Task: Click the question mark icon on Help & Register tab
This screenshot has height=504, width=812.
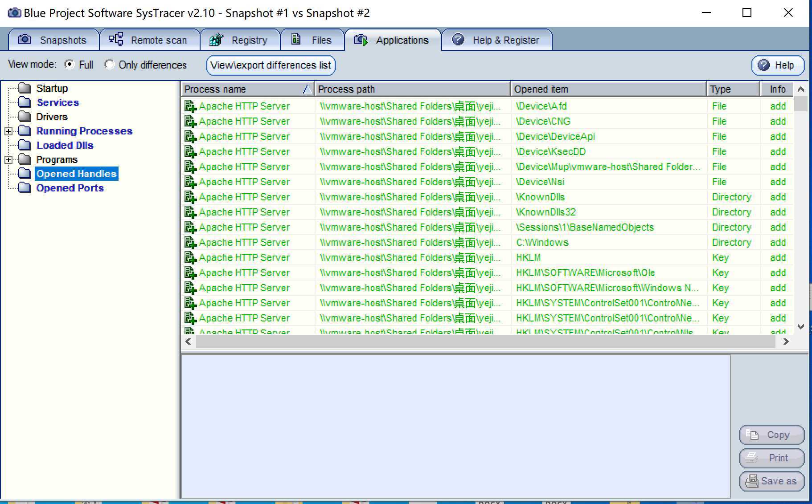Action: (458, 39)
